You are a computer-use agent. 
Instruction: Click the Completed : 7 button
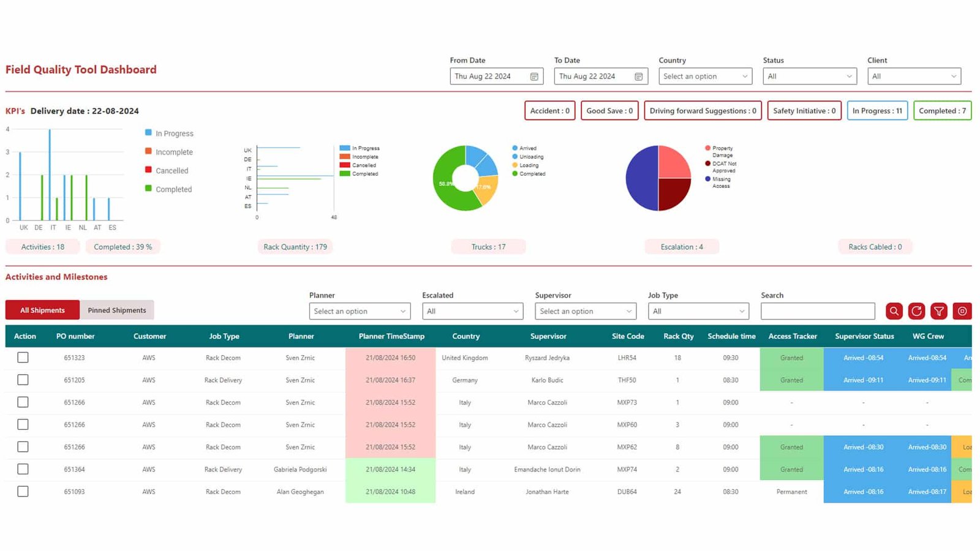943,111
